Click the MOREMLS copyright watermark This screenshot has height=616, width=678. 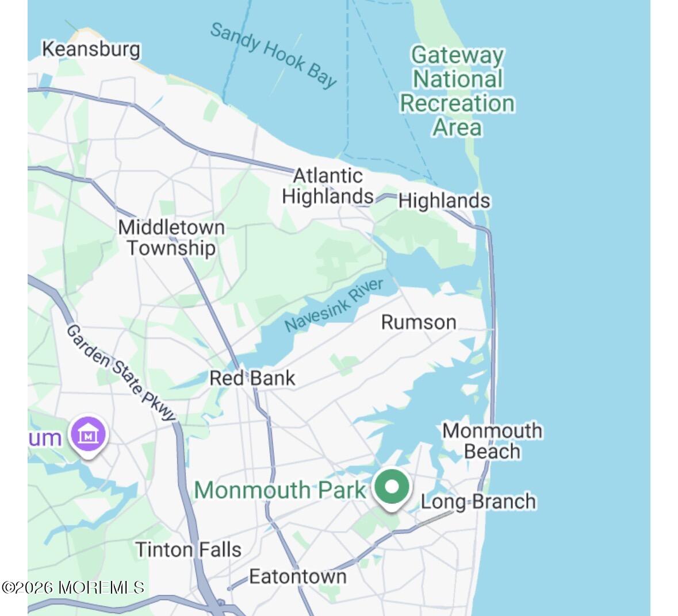tap(73, 587)
